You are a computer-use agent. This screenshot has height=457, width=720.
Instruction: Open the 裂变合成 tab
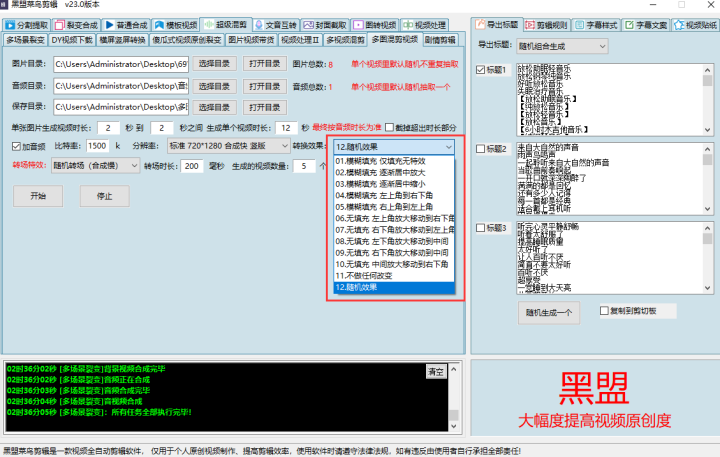[77, 25]
